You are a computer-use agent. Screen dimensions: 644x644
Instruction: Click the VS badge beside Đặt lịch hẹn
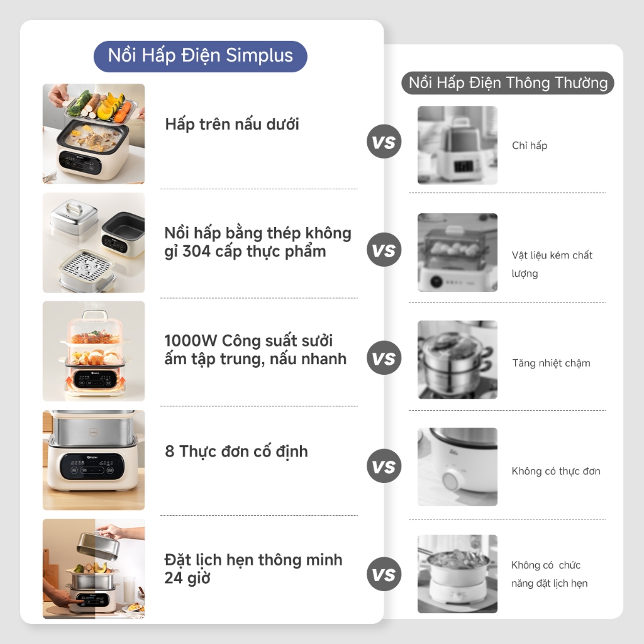[x=384, y=574]
